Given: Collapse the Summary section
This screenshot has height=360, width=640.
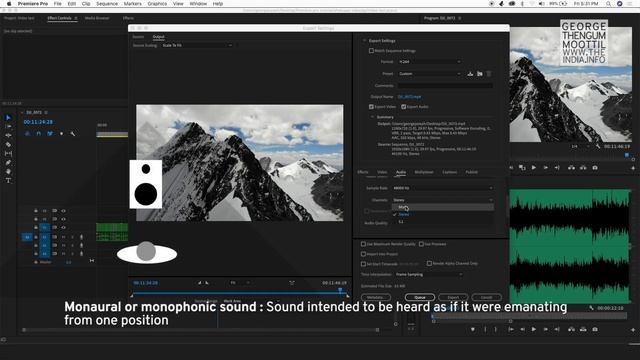Looking at the screenshot, I should (372, 117).
